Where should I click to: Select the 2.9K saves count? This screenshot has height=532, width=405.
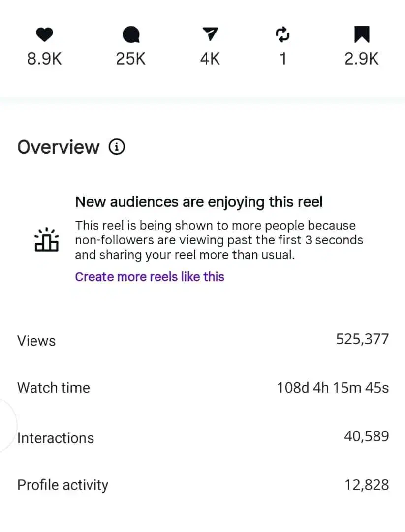coord(361,59)
